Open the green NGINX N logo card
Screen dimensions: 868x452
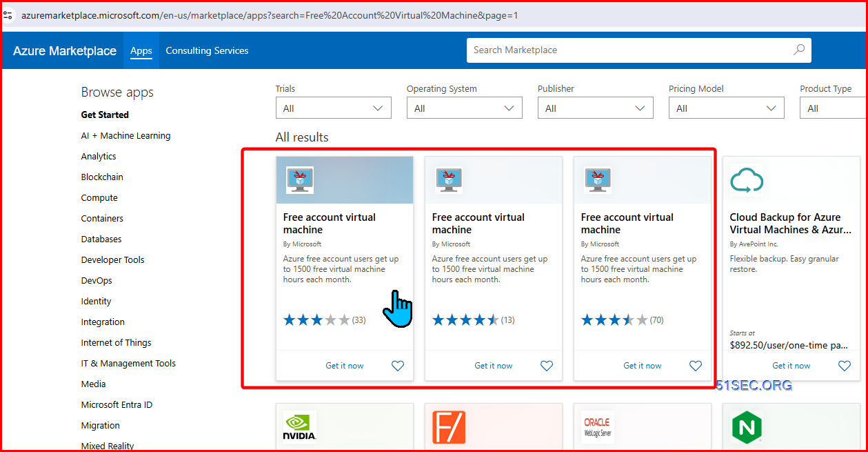pyautogui.click(x=747, y=427)
